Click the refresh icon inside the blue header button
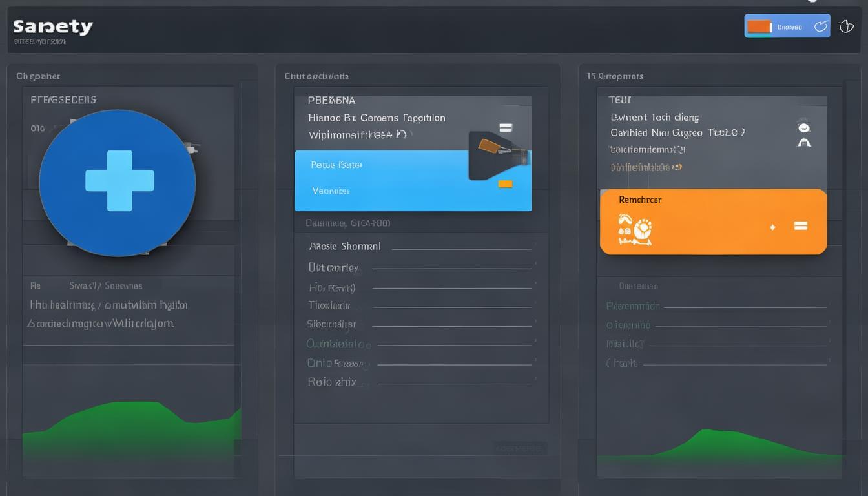This screenshot has width=868, height=496. 821,26
